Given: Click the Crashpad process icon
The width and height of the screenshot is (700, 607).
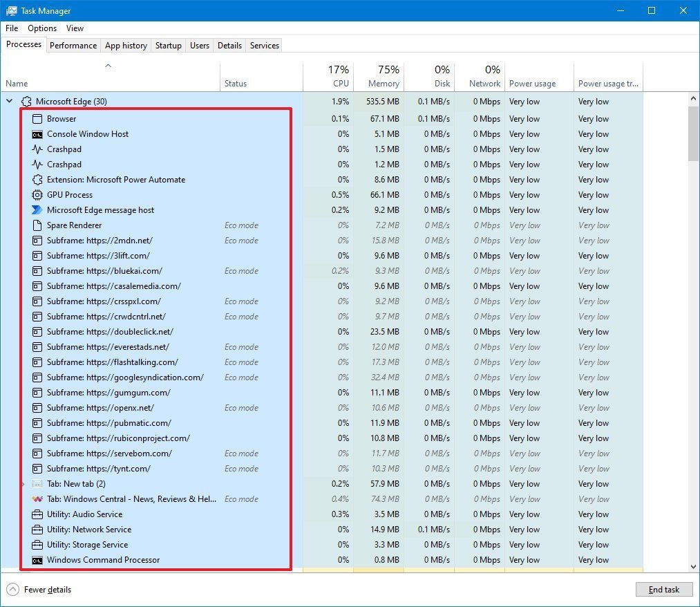Looking at the screenshot, I should 36,149.
